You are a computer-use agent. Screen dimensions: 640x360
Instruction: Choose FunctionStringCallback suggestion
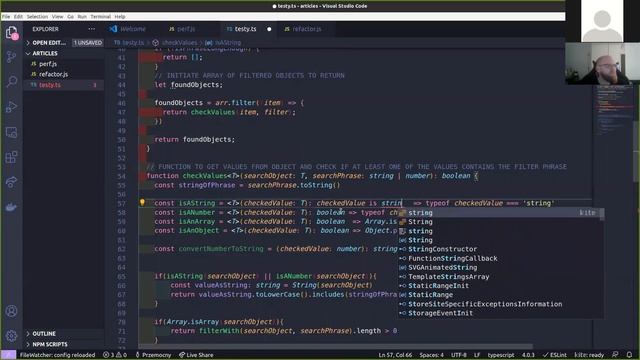(x=453, y=258)
